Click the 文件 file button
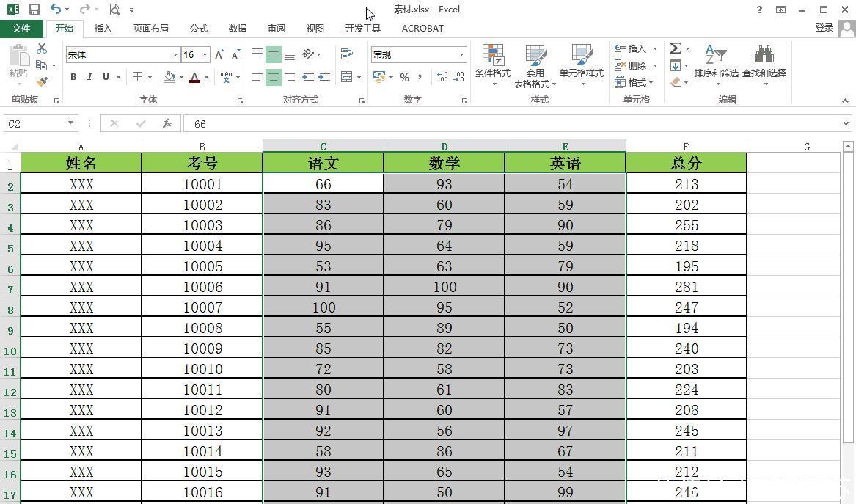Screen dimensions: 856x504 click(x=21, y=28)
